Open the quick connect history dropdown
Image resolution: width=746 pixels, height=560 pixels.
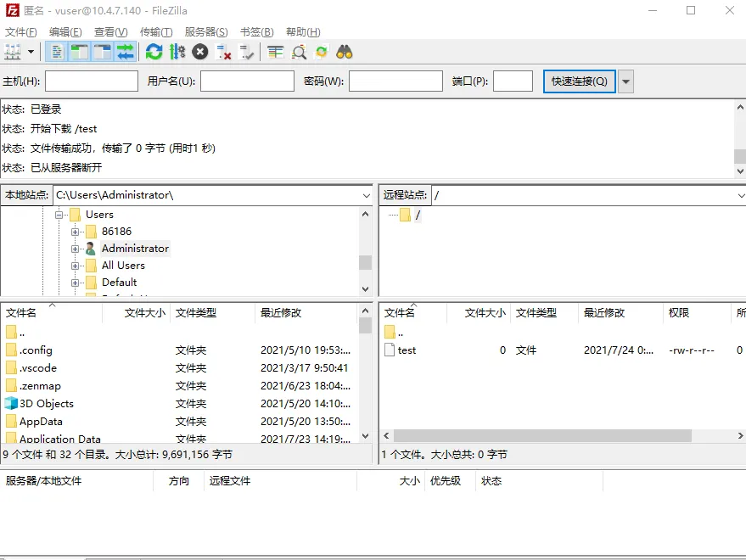click(625, 81)
